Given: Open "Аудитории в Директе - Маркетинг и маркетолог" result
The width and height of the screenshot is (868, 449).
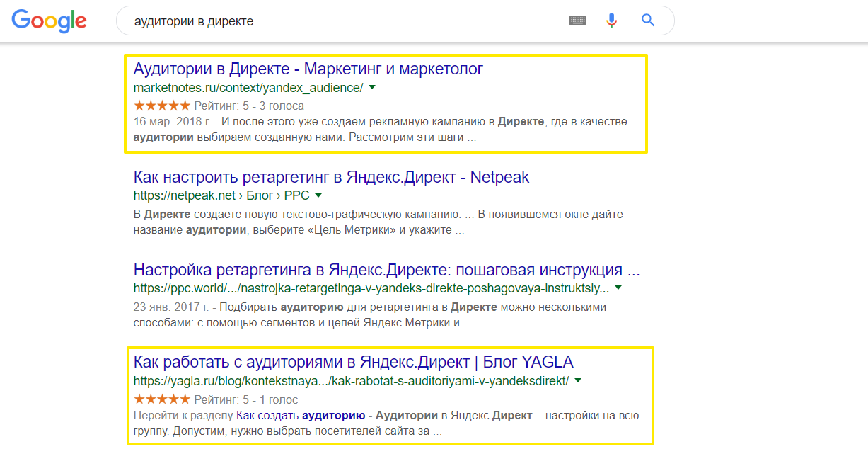Looking at the screenshot, I should click(x=308, y=69).
